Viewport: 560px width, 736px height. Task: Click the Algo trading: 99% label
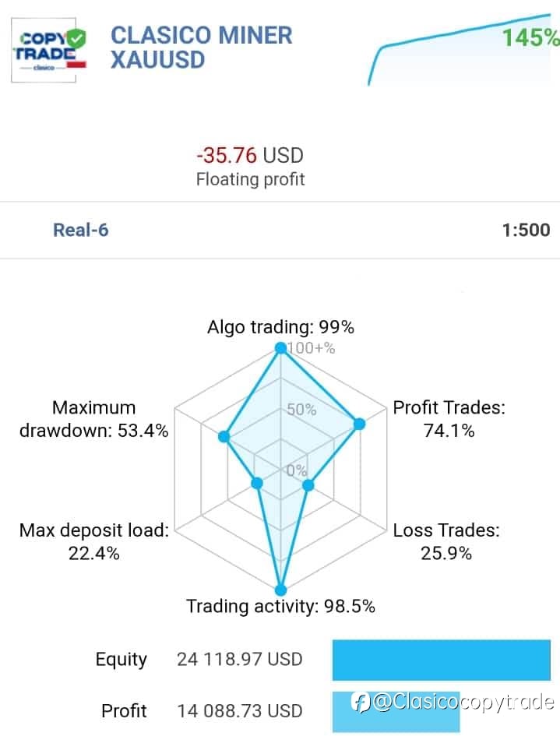coord(280,326)
